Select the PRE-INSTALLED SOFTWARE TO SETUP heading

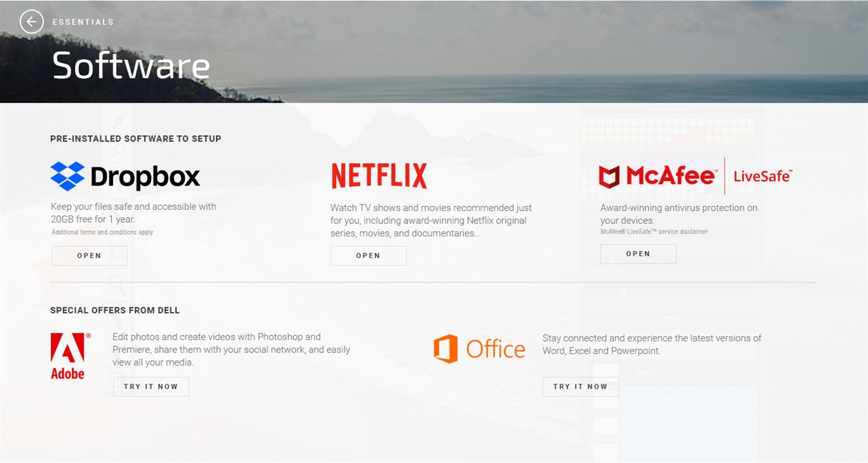click(x=135, y=138)
